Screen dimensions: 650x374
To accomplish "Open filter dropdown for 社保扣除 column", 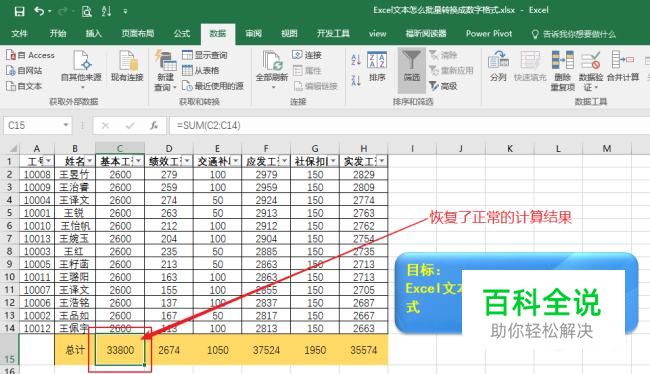I will (x=333, y=161).
